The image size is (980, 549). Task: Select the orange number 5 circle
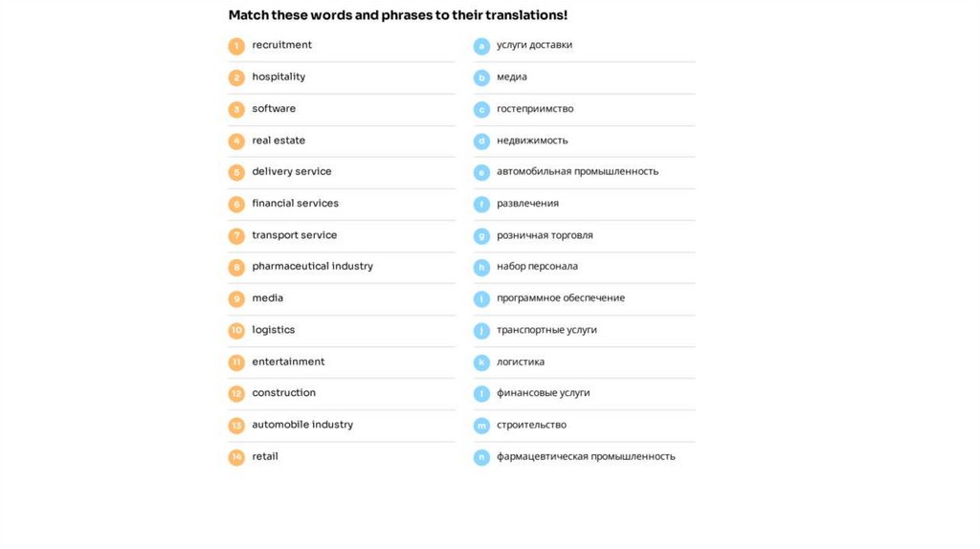pos(236,173)
